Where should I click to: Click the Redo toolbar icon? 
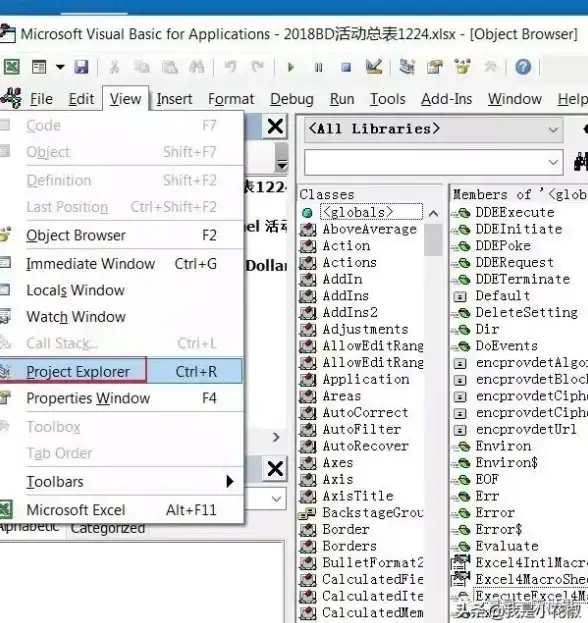pyautogui.click(x=257, y=67)
